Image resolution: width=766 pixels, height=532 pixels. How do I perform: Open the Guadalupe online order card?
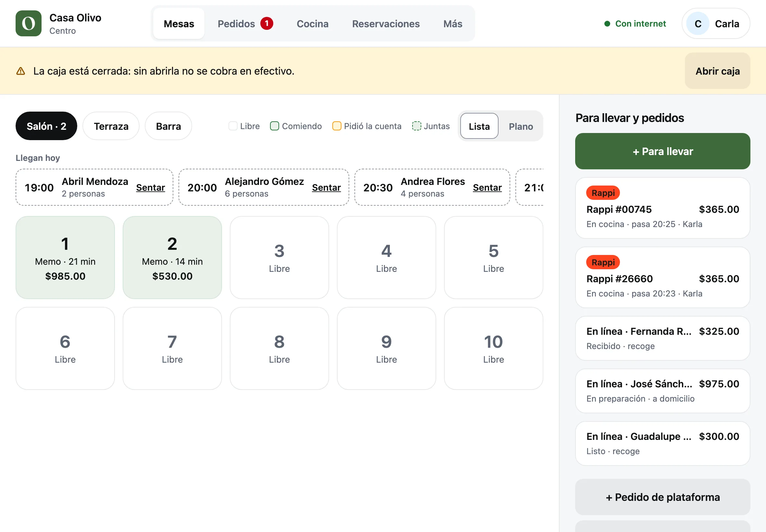coord(662,443)
